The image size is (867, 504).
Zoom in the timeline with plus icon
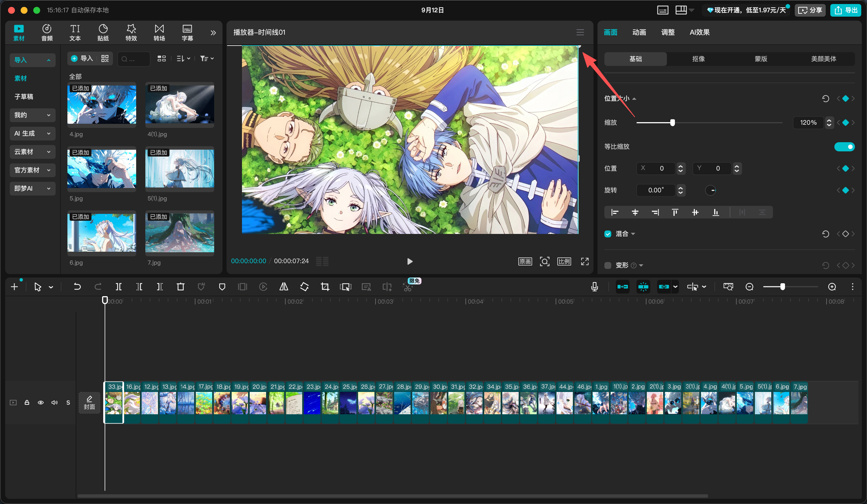coord(832,287)
